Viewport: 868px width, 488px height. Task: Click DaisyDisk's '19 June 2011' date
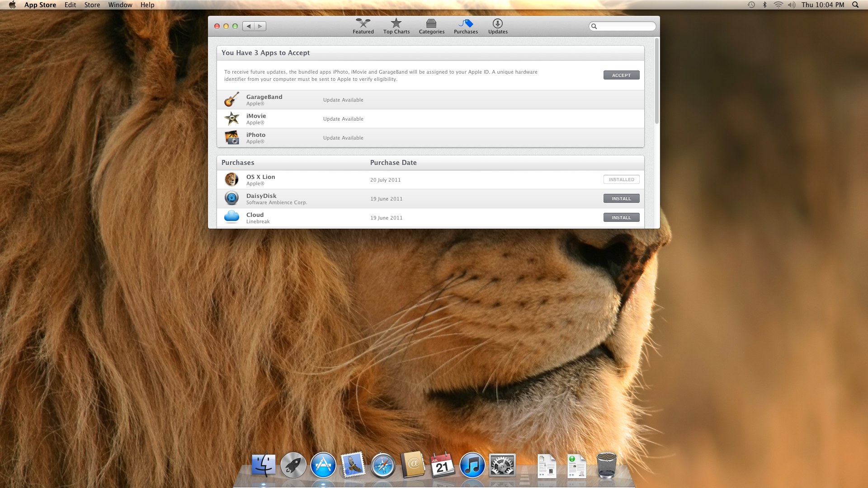[x=386, y=199]
